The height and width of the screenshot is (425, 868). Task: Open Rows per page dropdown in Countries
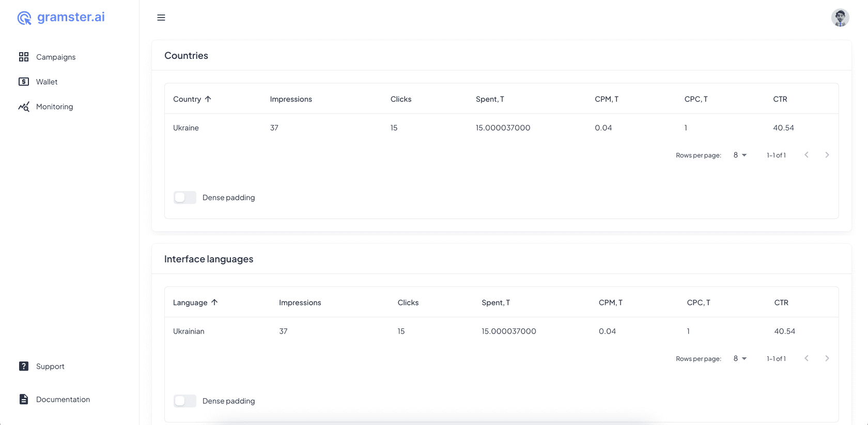click(740, 155)
